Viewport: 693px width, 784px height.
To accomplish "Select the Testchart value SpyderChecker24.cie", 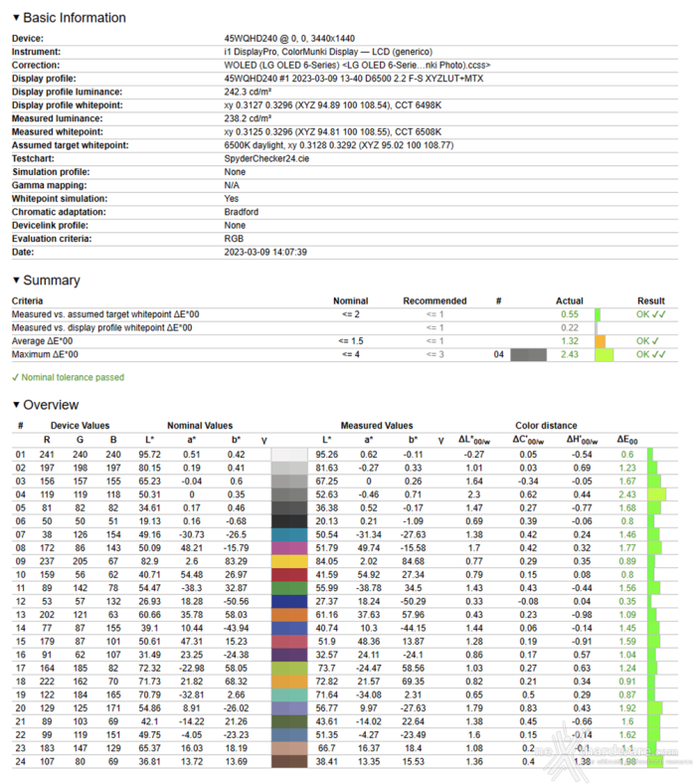I will tap(266, 158).
